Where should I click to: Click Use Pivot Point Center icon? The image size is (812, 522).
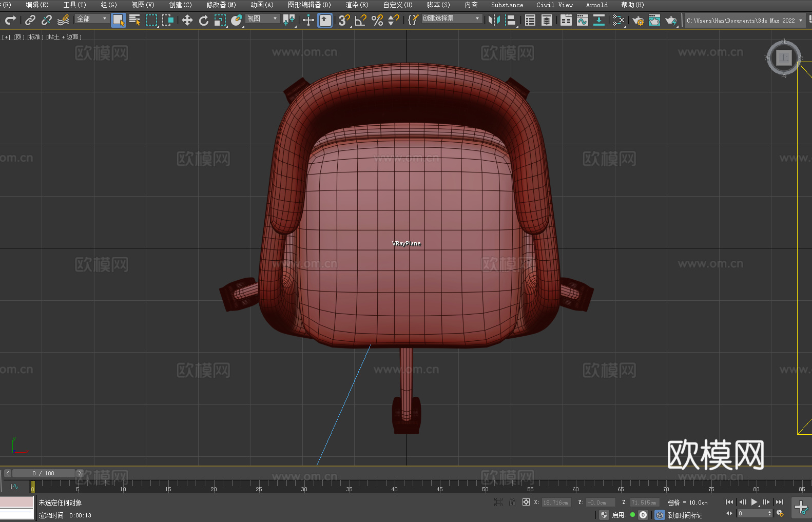point(289,20)
